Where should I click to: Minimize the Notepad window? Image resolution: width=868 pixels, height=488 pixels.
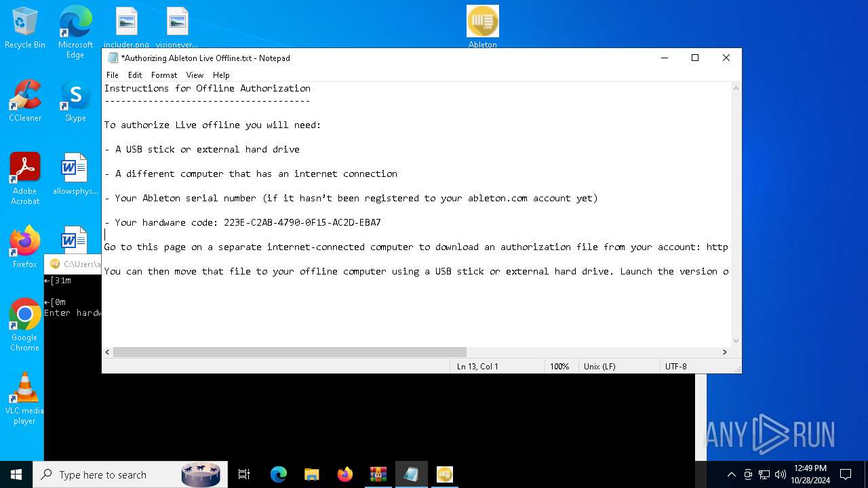(x=664, y=58)
